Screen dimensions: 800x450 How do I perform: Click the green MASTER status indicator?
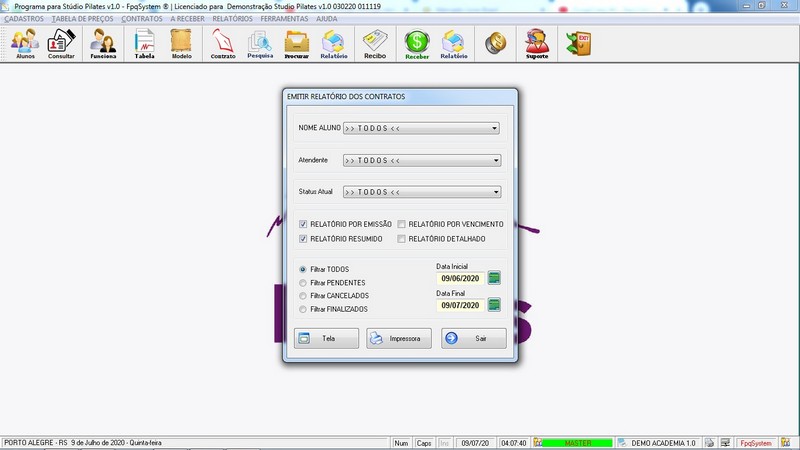point(578,443)
